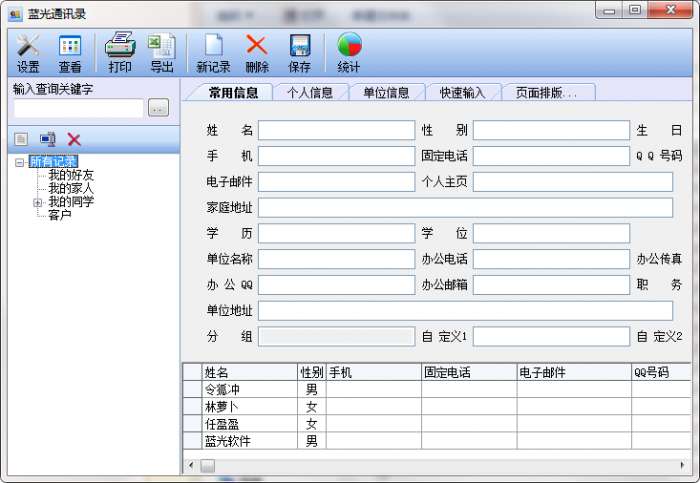700x483 pixels.
Task: Select 客户 group
Action: pos(60,215)
